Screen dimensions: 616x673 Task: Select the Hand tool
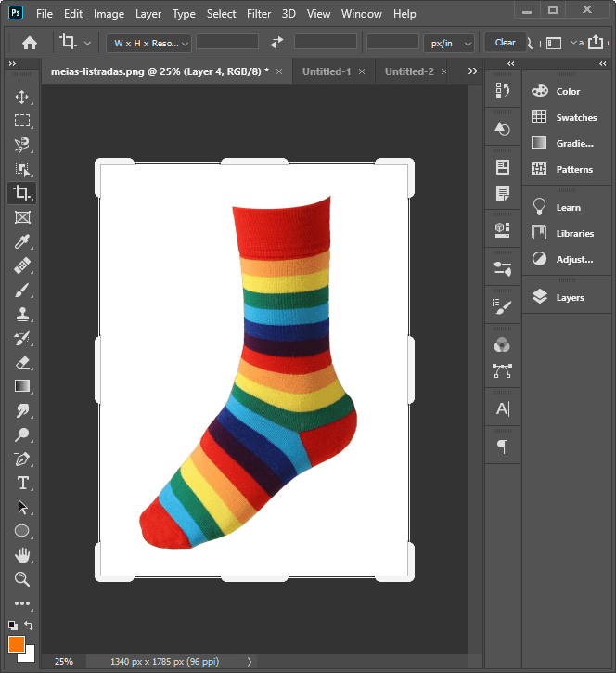pyautogui.click(x=22, y=555)
